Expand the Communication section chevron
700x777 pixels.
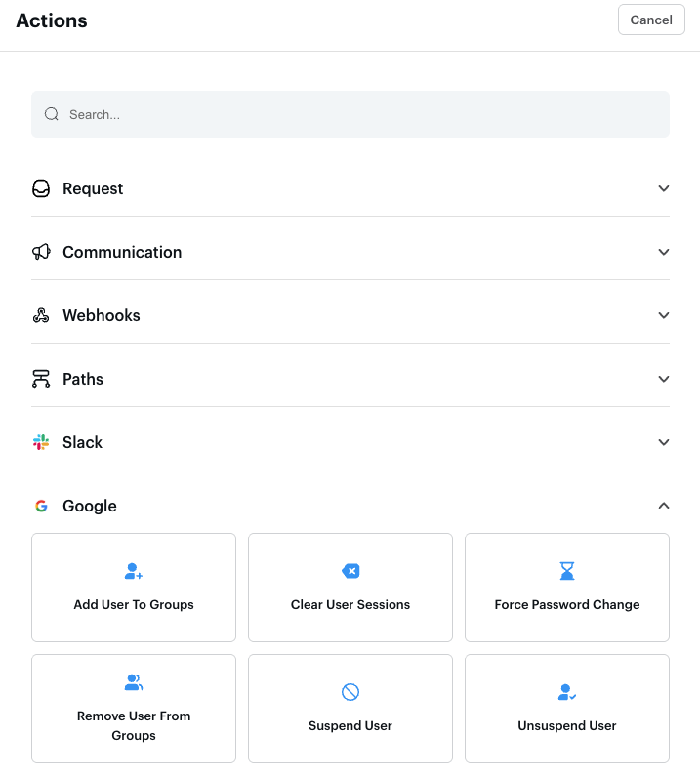(664, 252)
